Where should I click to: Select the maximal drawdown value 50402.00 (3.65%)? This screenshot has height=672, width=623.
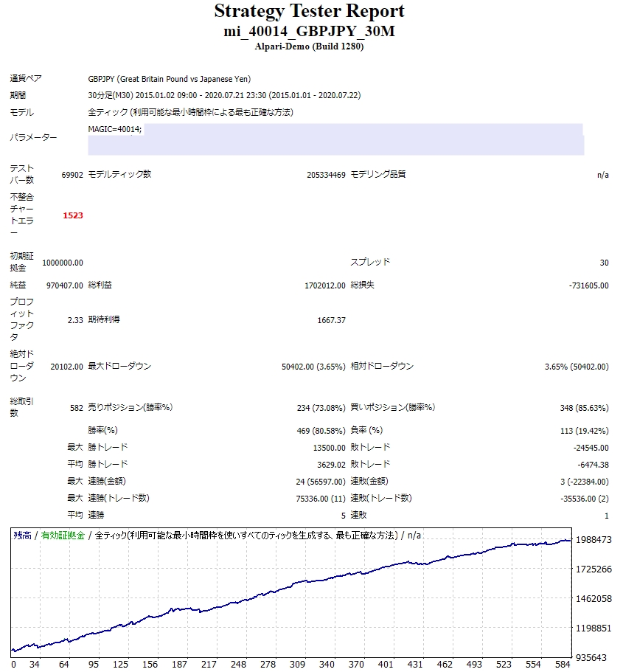(313, 367)
